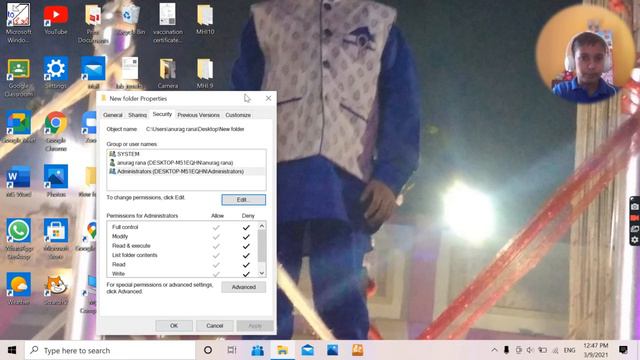Click the Windows Start button
Viewport: 640px width, 360px height.
[x=12, y=350]
